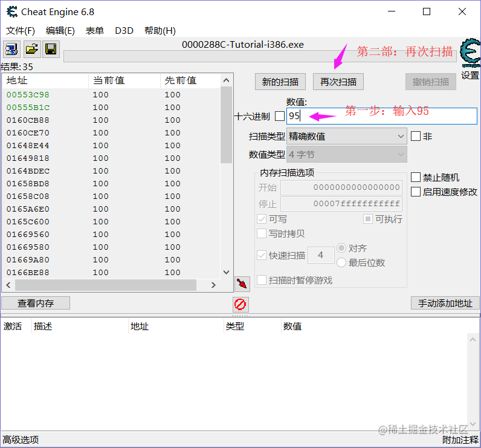The image size is (481, 448).
Task: Select address row 01669A80
Action: (111, 260)
